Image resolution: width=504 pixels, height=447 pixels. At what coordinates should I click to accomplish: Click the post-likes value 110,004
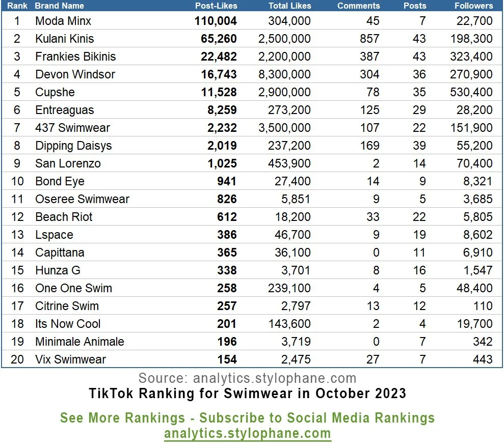[x=216, y=21]
